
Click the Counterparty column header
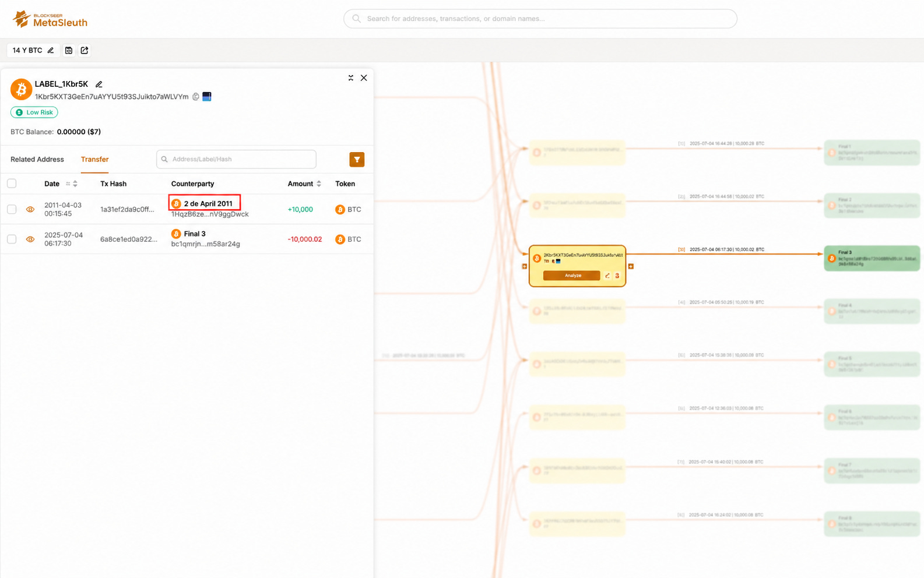(192, 184)
